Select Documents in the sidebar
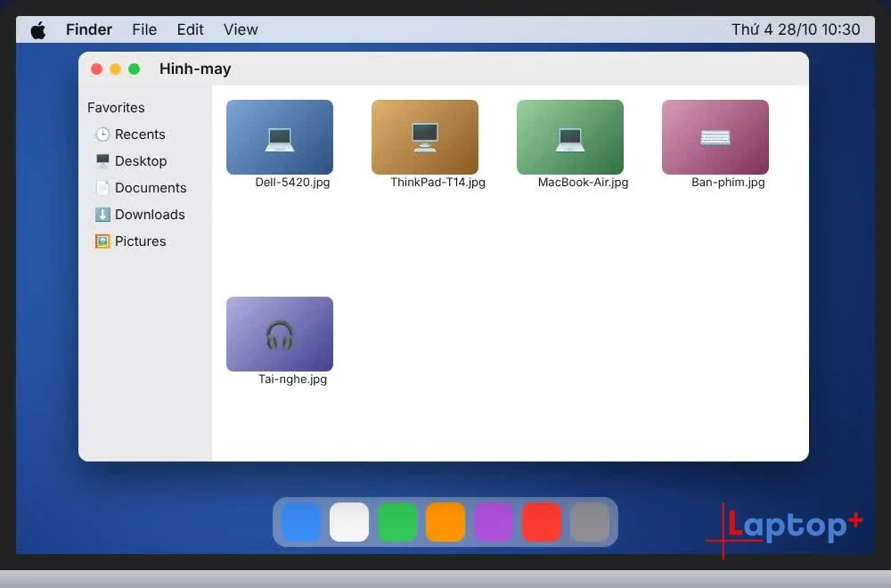Image resolution: width=891 pixels, height=588 pixels. 140,187
